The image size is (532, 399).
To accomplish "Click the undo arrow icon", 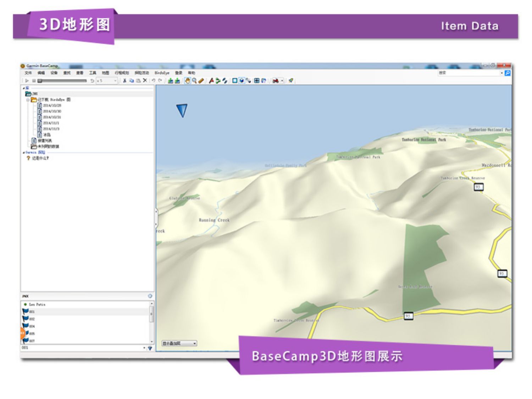I will point(154,81).
